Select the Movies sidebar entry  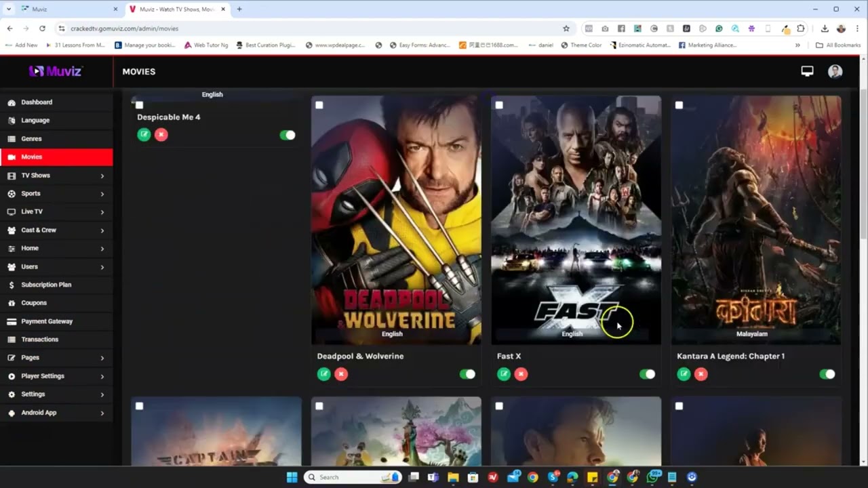[56, 157]
